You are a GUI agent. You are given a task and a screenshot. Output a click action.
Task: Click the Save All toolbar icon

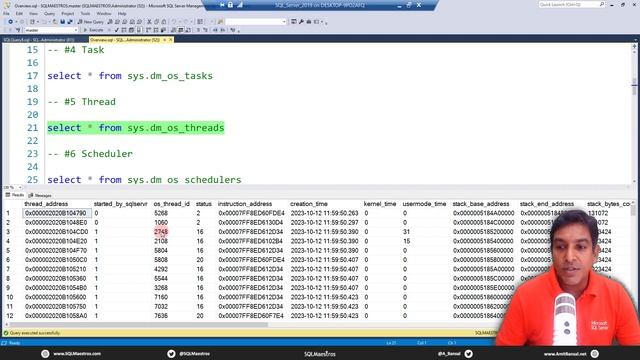pyautogui.click(x=70, y=22)
